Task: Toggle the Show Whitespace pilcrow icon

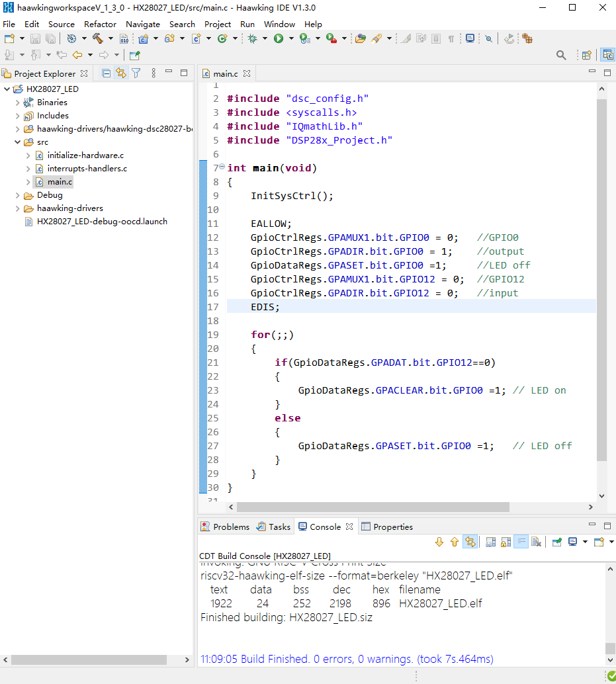Action: click(x=451, y=39)
